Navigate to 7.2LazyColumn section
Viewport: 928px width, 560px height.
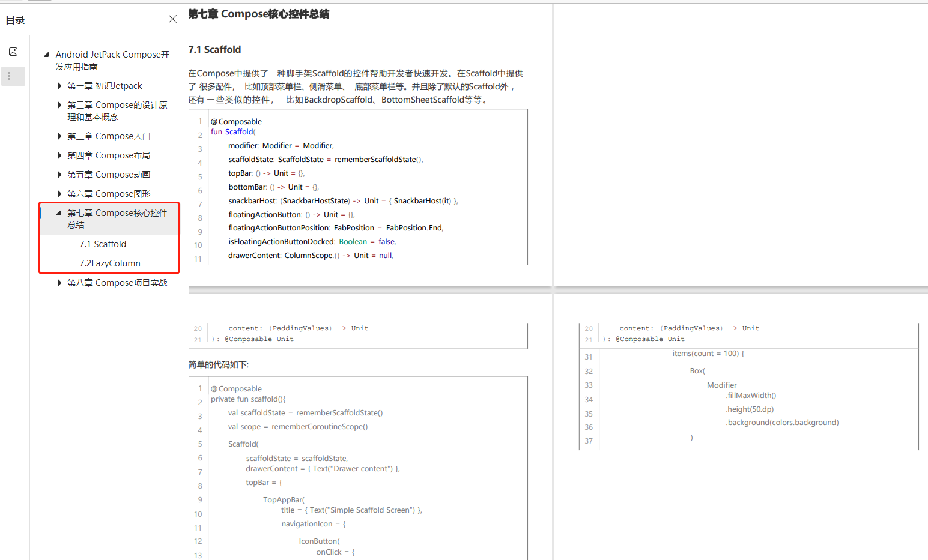[x=110, y=263]
